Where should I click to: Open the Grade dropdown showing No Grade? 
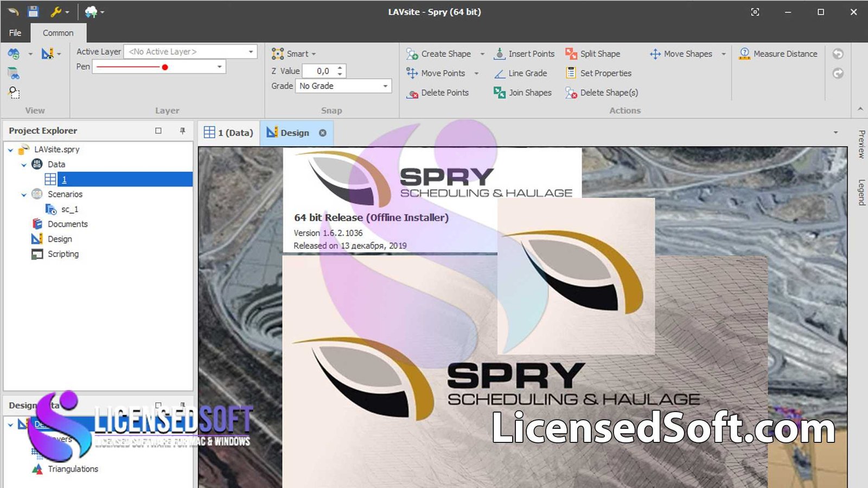tap(385, 86)
